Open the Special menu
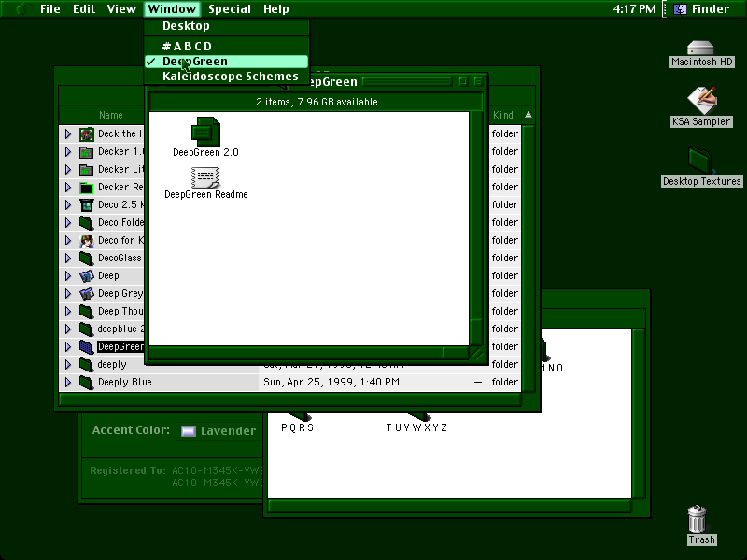The width and height of the screenshot is (747, 560). (230, 8)
